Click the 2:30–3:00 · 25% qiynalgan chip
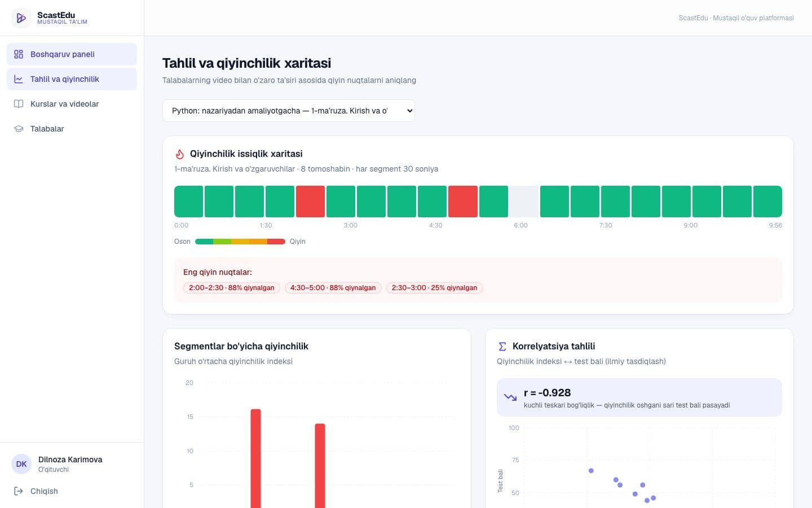Screen dimensions: 812x508 click(x=435, y=288)
